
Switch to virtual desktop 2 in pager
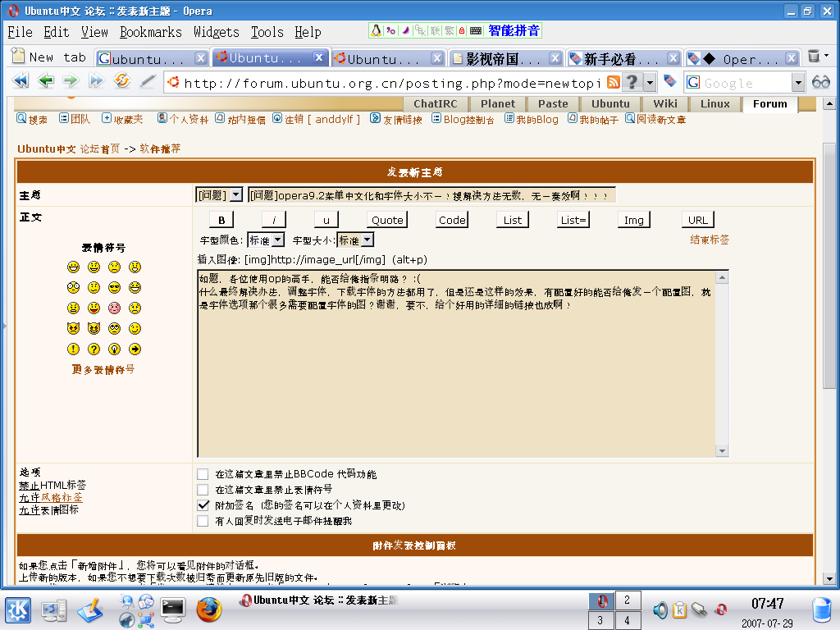(x=628, y=600)
